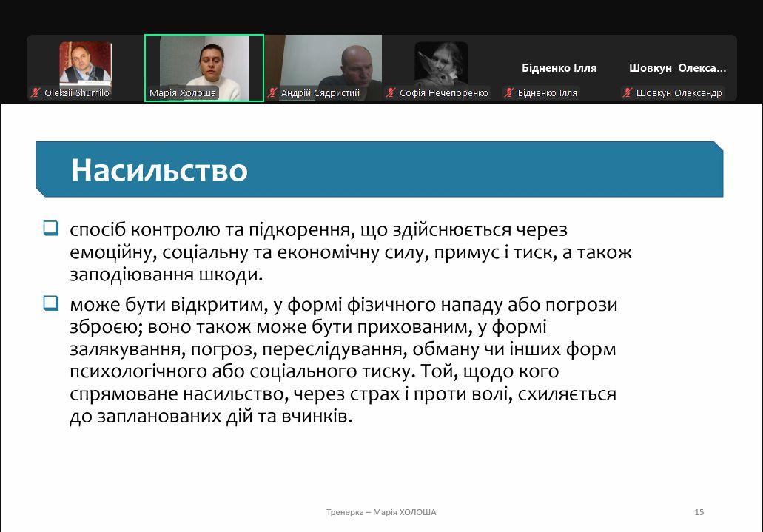Click the name label Софія Нечепоренко
763x532 pixels.
(444, 93)
